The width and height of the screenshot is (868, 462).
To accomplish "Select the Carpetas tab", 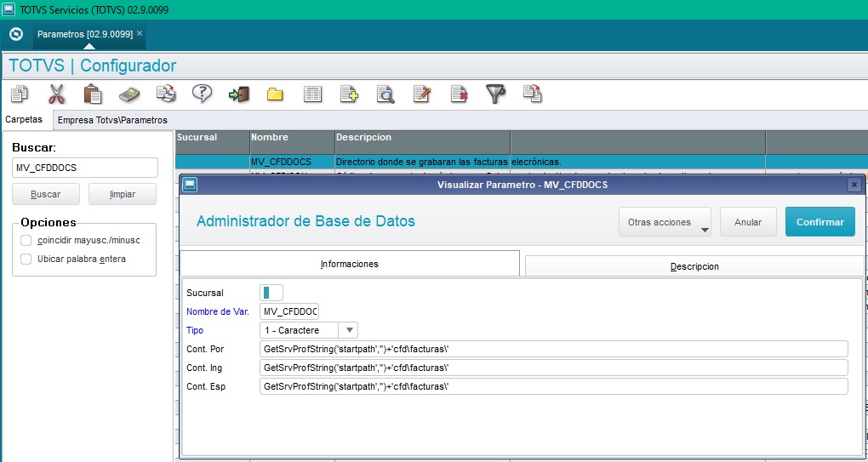I will (x=26, y=119).
